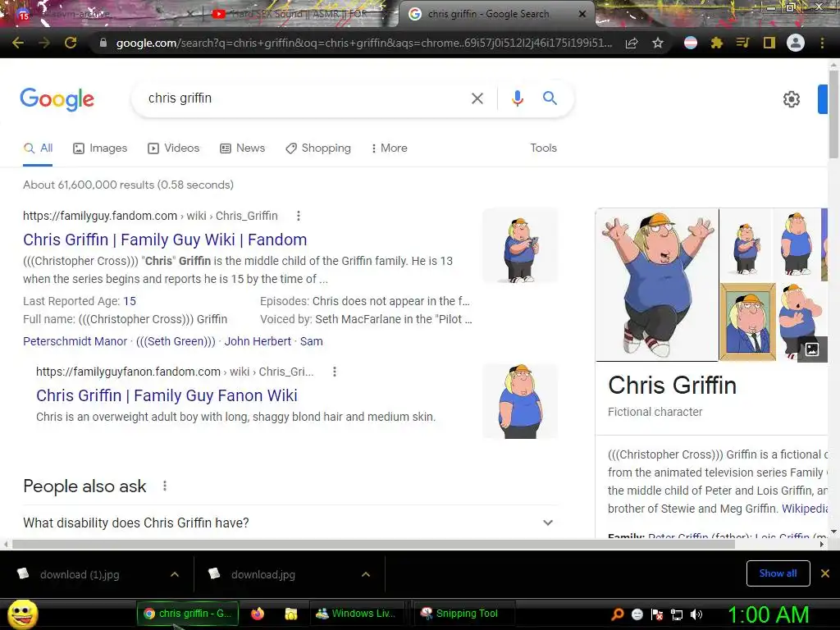Viewport: 840px width, 630px height.
Task: Follow the Sam sitelink
Action: pyautogui.click(x=311, y=341)
